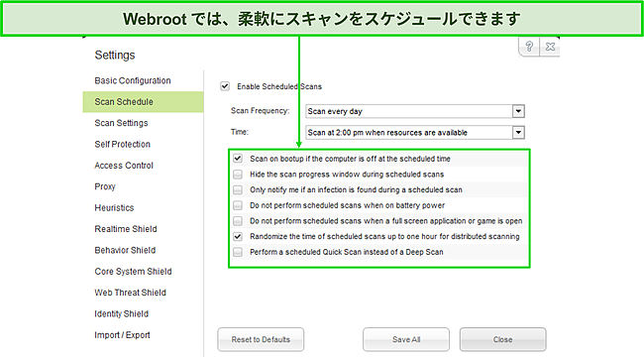Switch to Proxy settings

coord(105,186)
